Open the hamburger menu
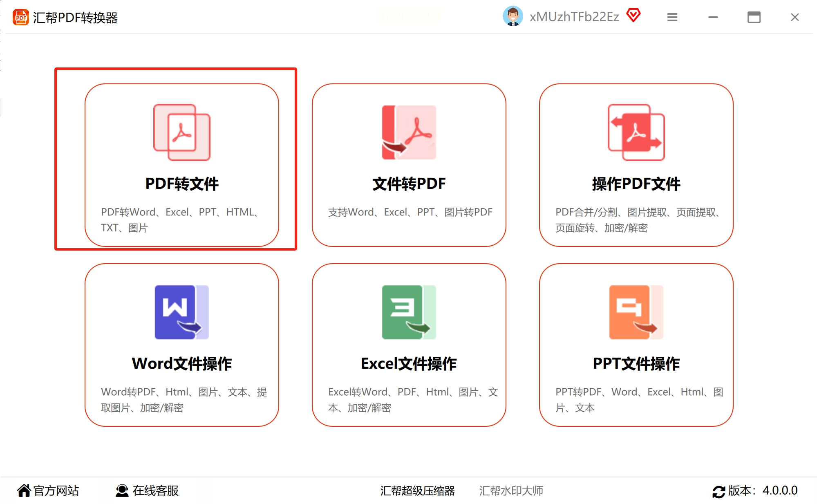Image resolution: width=817 pixels, height=504 pixels. coord(672,17)
